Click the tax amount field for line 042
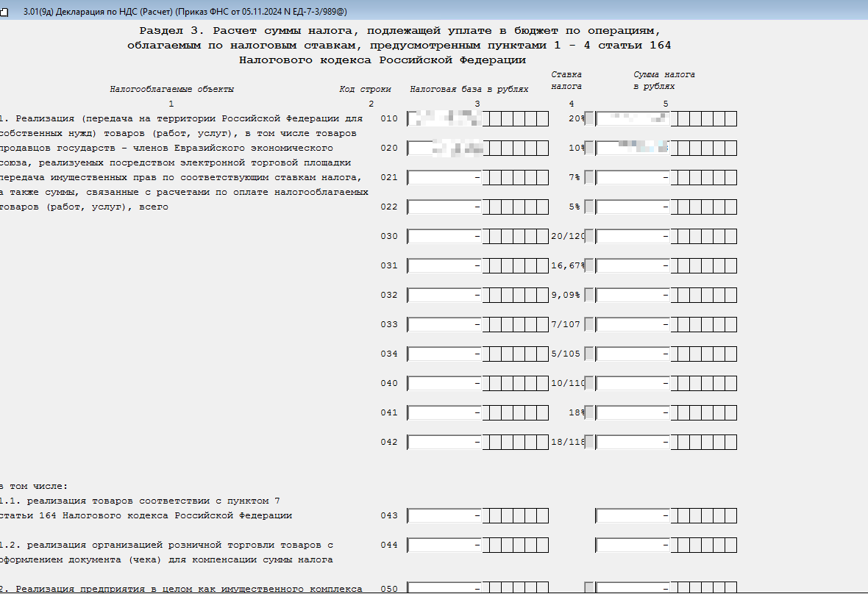 tap(633, 443)
